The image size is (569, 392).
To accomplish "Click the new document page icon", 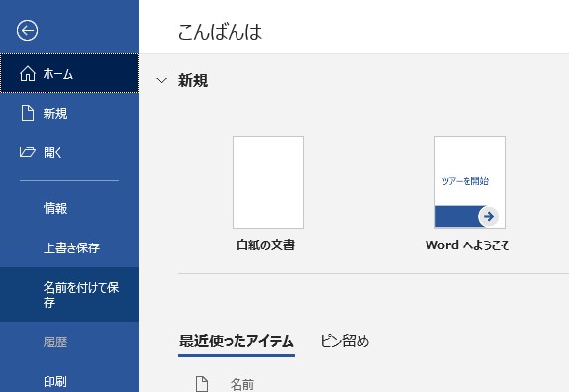I will (28, 113).
